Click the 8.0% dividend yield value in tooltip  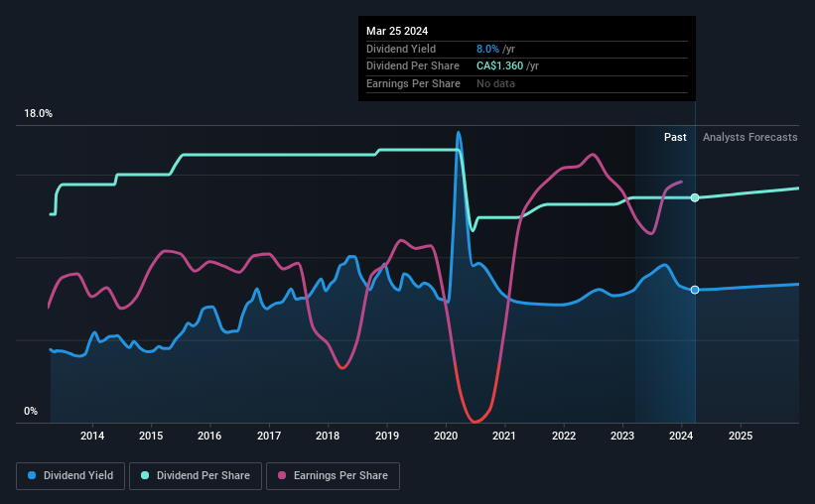[487, 49]
